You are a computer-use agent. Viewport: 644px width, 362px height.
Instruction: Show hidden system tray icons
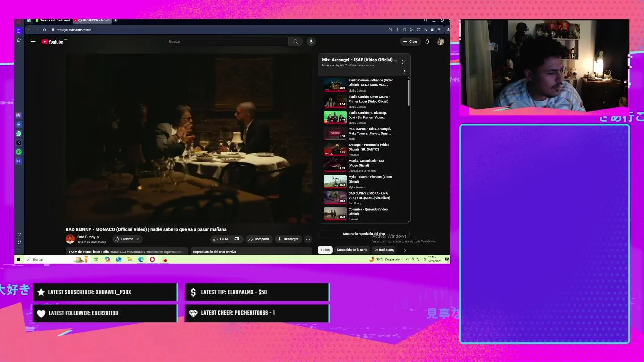[x=407, y=259]
